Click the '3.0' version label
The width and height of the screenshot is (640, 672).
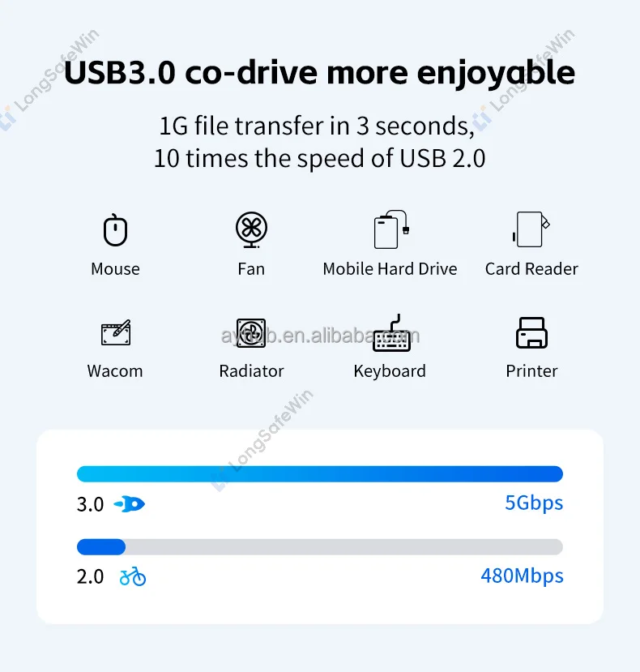coord(91,504)
